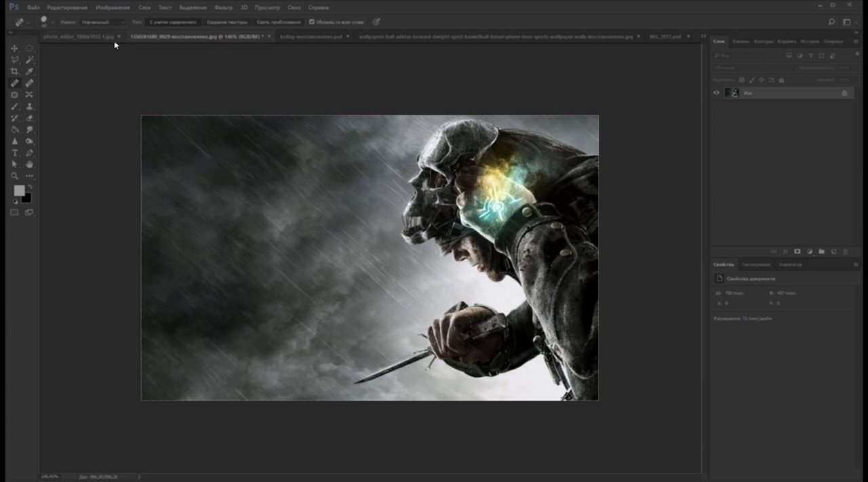The width and height of the screenshot is (868, 482).
Task: Open the Layers panel flyout menu
Action: 856,41
